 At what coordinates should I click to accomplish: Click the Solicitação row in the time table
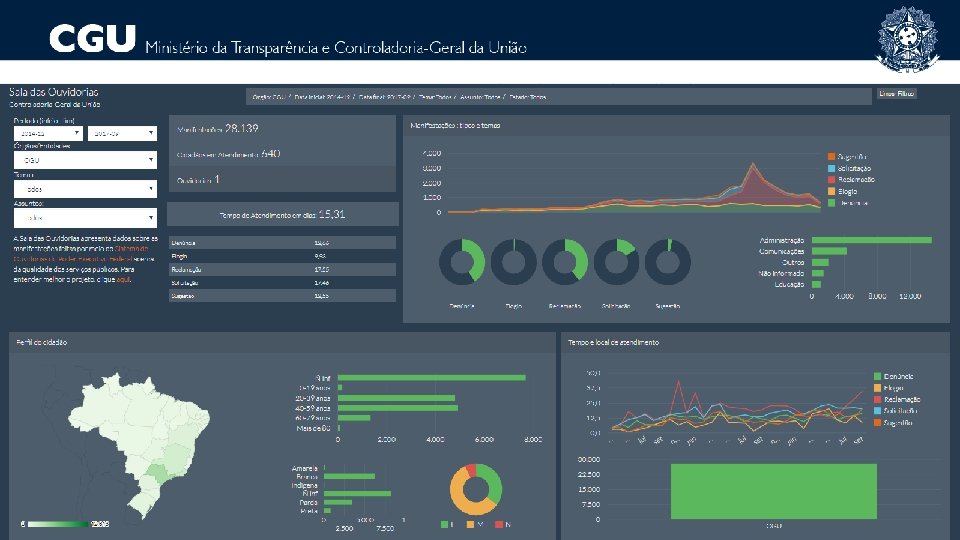[282, 283]
